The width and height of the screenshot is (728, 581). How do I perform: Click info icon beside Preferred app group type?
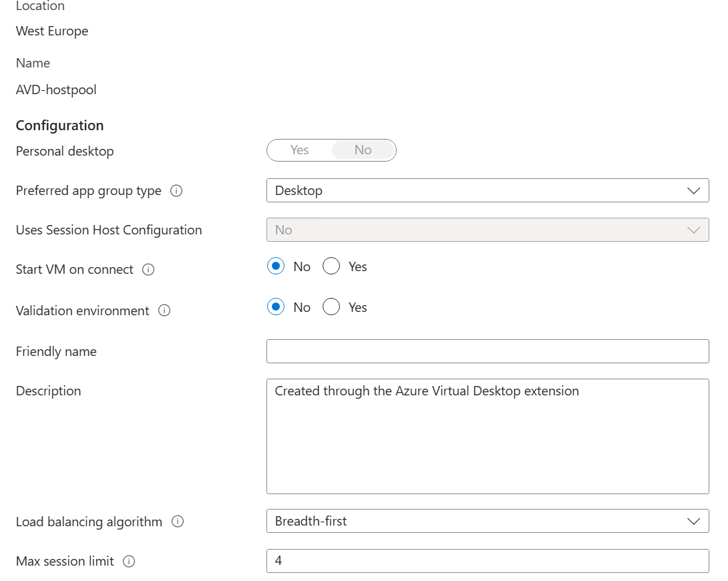(x=176, y=191)
